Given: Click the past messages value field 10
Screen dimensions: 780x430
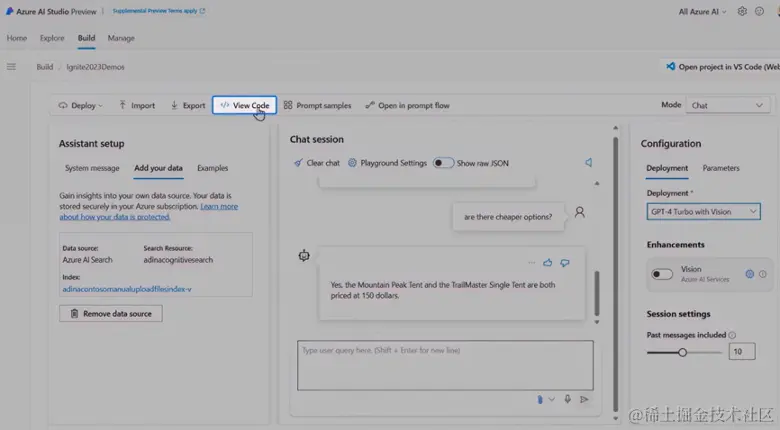Looking at the screenshot, I should 742,351.
